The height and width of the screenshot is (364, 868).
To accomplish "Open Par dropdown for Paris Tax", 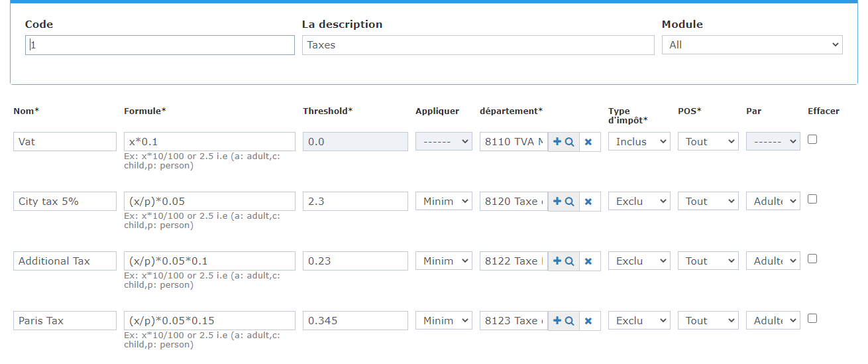I will [x=773, y=321].
